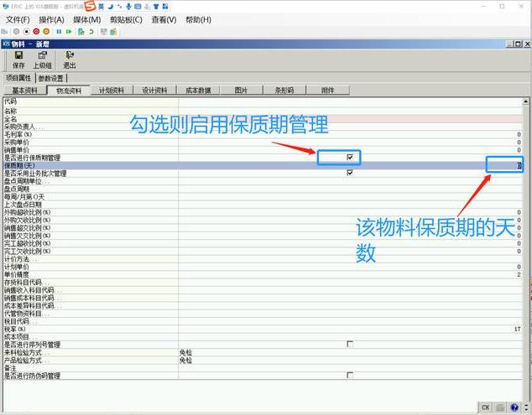532x415 pixels.
Task: Uncheck the 是否进行保质期管理 checkbox
Action: coord(350,157)
